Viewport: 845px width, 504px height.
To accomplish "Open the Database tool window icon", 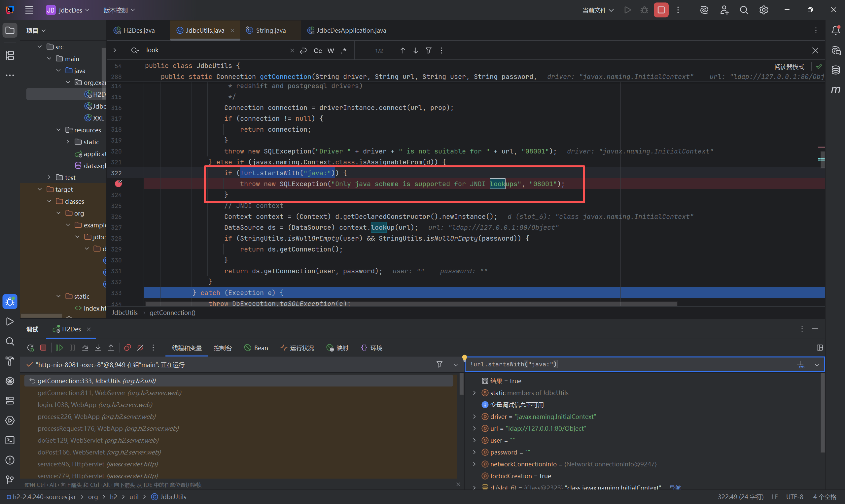I will point(835,70).
